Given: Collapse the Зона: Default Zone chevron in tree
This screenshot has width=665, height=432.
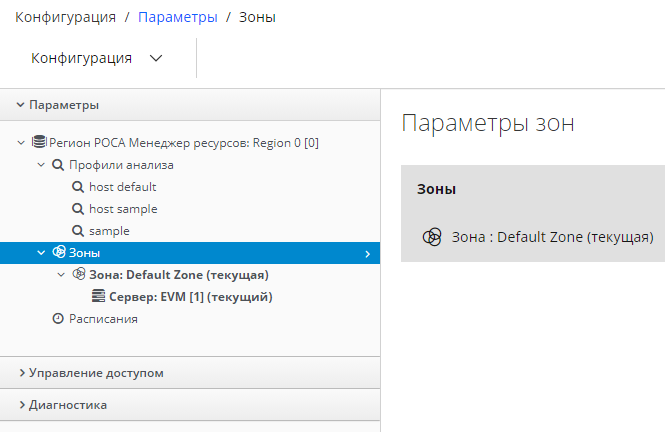Looking at the screenshot, I should tap(61, 274).
